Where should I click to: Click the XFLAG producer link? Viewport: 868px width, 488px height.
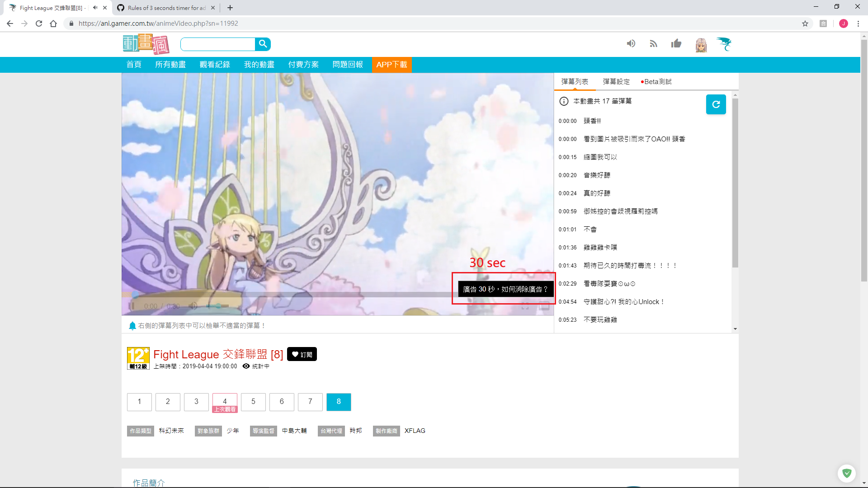pyautogui.click(x=415, y=431)
